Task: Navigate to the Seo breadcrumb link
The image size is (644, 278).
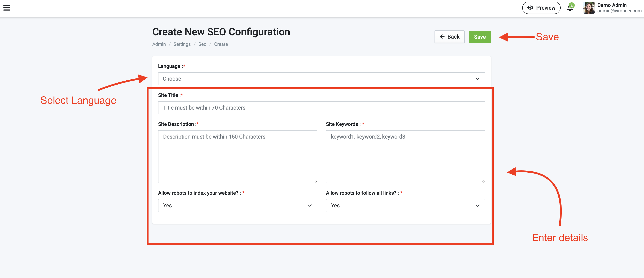Action: [x=202, y=44]
